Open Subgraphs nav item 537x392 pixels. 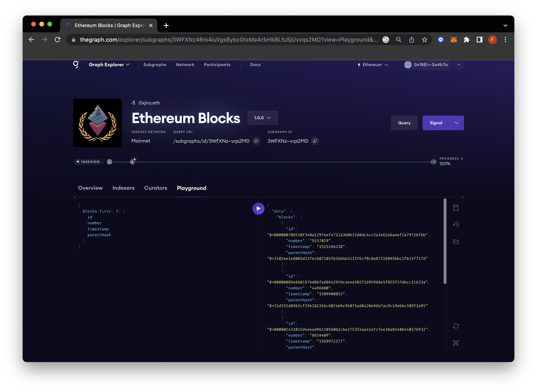point(155,64)
